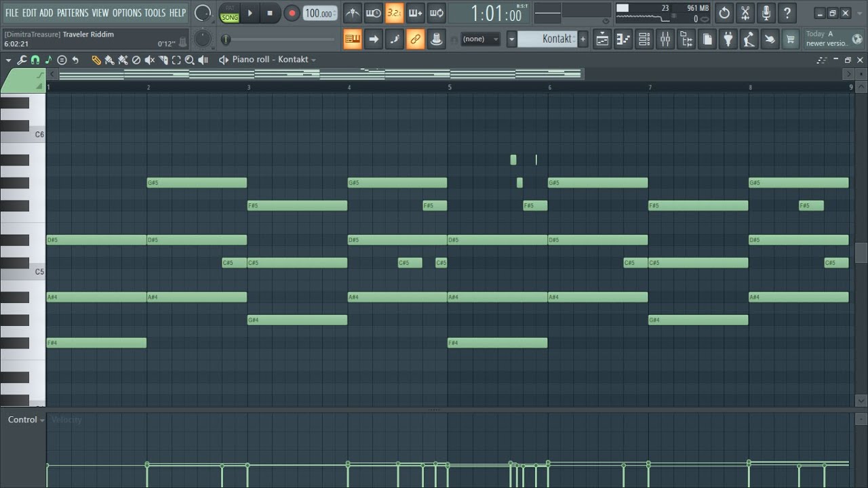Viewport: 868px width, 488px height.
Task: Open the Browser view icon
Action: 686,39
